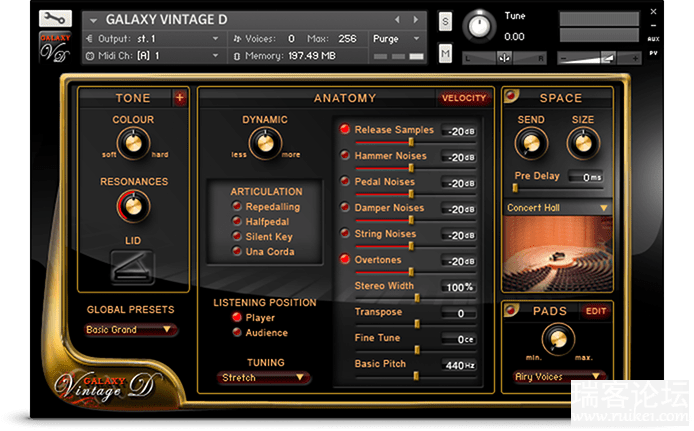The width and height of the screenshot is (694, 431).
Task: Open the Stretch tuning dropdown
Action: click(x=263, y=377)
